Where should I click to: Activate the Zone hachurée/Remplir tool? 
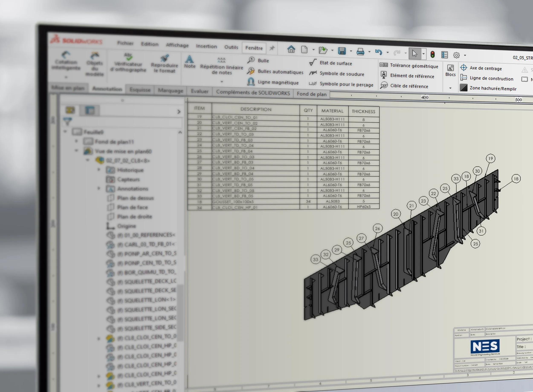[489, 88]
